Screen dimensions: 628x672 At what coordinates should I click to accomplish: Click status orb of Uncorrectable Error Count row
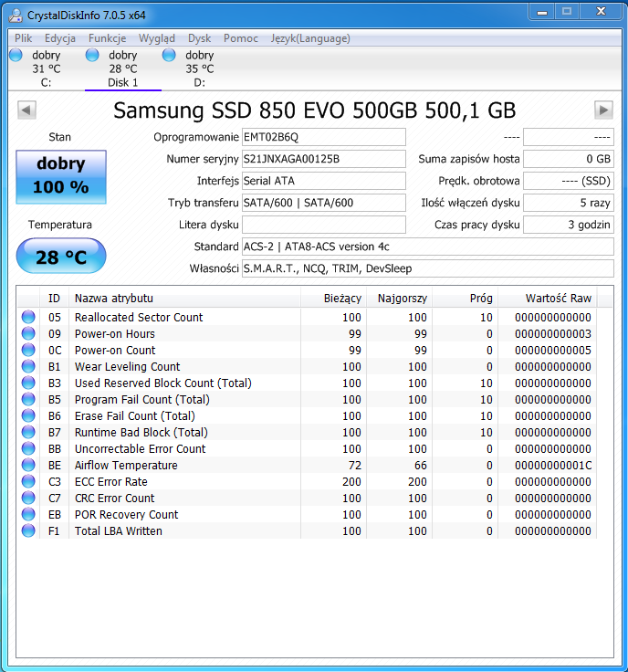pos(28,448)
